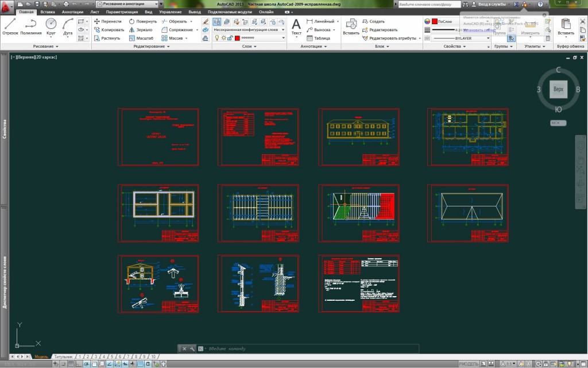The height and width of the screenshot is (368, 588).
Task: Click the МСК coordinate system button
Action: coord(558,123)
